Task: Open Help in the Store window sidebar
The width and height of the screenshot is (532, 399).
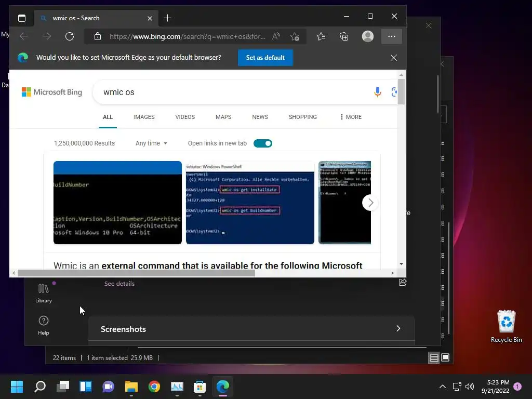Action: (x=44, y=326)
